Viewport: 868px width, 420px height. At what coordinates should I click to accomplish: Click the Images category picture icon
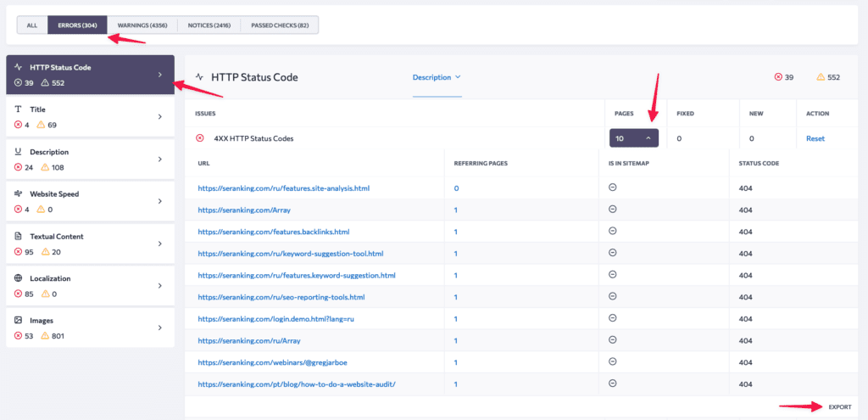(x=19, y=321)
